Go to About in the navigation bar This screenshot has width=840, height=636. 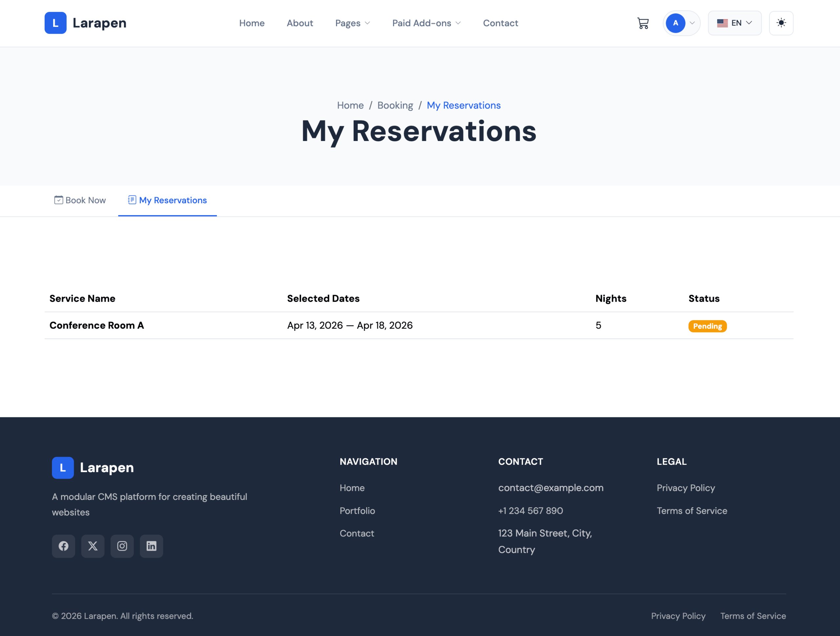point(300,23)
